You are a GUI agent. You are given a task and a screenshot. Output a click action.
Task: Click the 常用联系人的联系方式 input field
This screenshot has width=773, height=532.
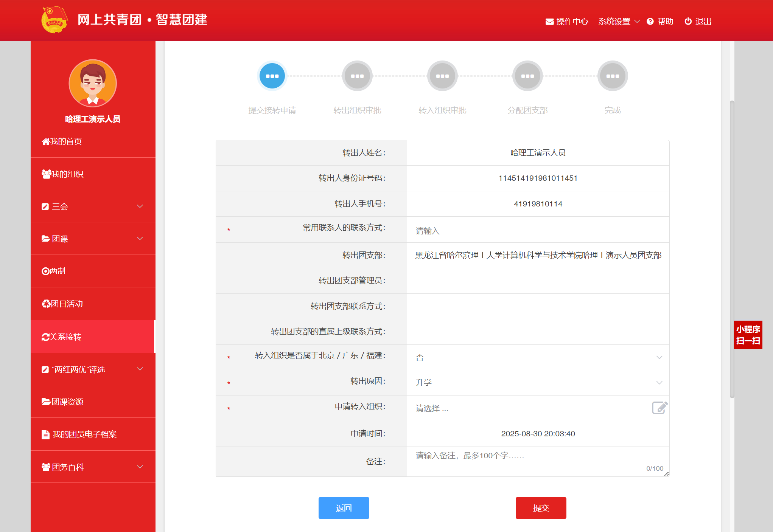537,231
